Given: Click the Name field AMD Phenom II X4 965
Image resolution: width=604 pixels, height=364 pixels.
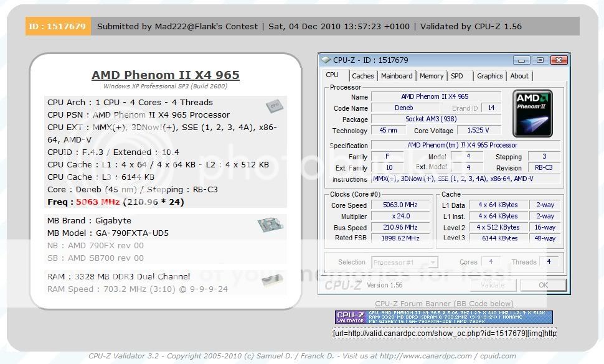Looking at the screenshot, I should pyautogui.click(x=436, y=96).
